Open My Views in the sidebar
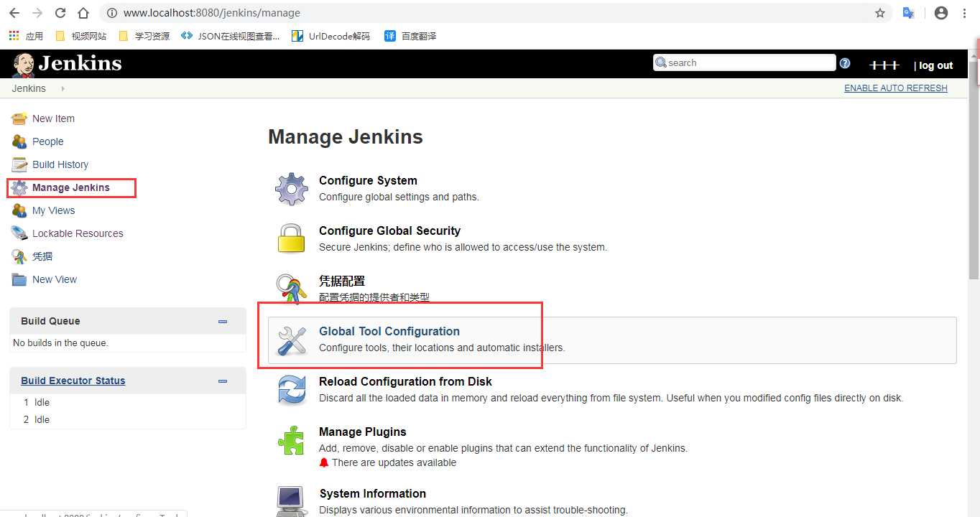This screenshot has height=517, width=980. [54, 210]
